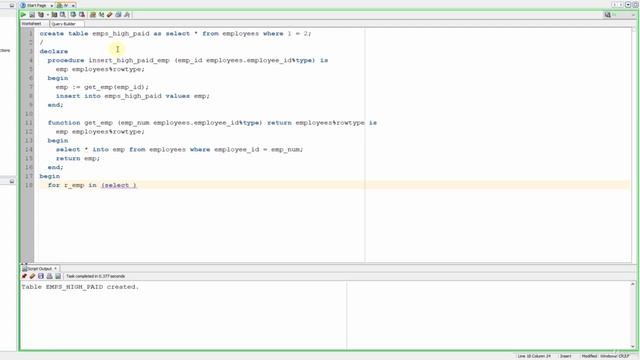The width and height of the screenshot is (640, 360).
Task: Save the script output with disk icon
Action: pyautogui.click(x=41, y=276)
